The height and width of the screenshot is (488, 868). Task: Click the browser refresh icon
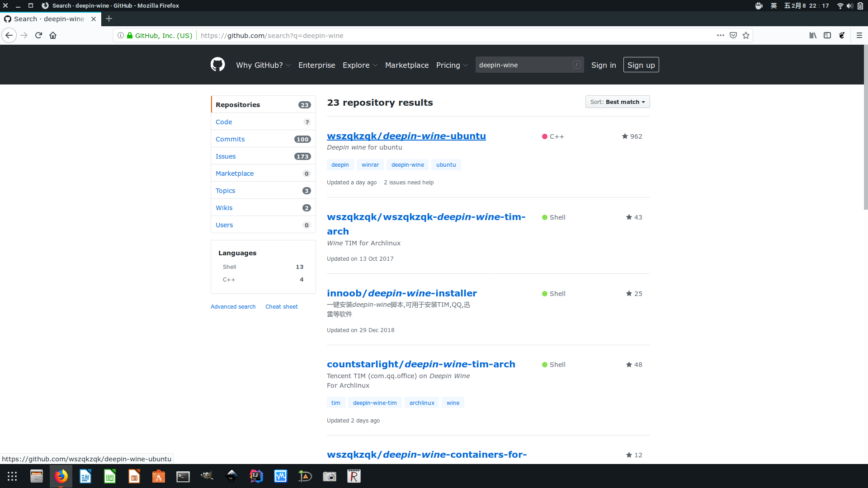38,35
